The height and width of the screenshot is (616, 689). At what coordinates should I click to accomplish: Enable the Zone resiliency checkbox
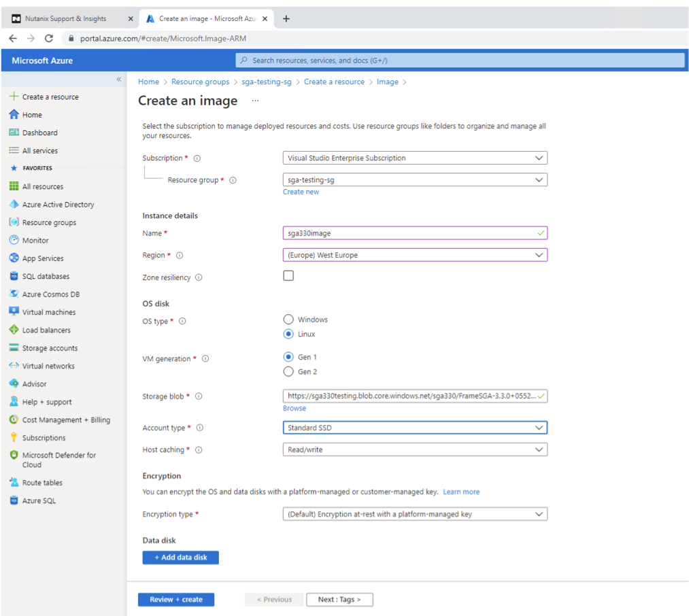tap(288, 276)
